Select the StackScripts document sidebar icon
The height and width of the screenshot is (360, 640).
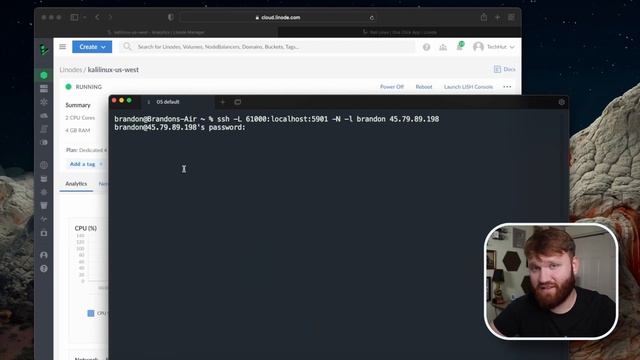44,129
